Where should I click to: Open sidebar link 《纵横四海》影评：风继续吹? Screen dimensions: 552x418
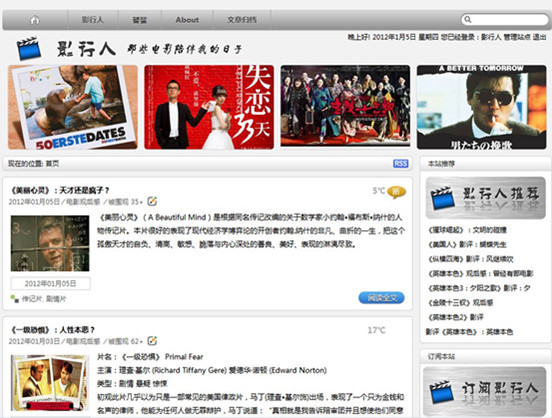pyautogui.click(x=471, y=259)
